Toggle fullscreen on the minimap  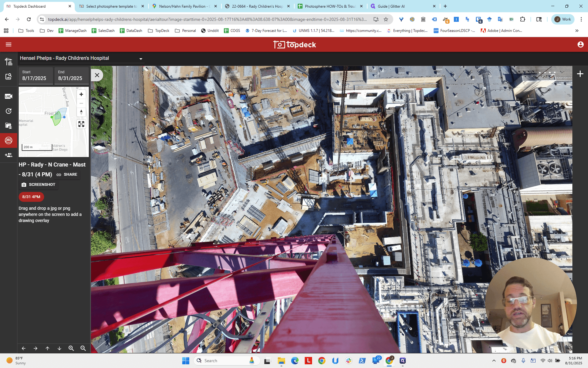tap(81, 124)
